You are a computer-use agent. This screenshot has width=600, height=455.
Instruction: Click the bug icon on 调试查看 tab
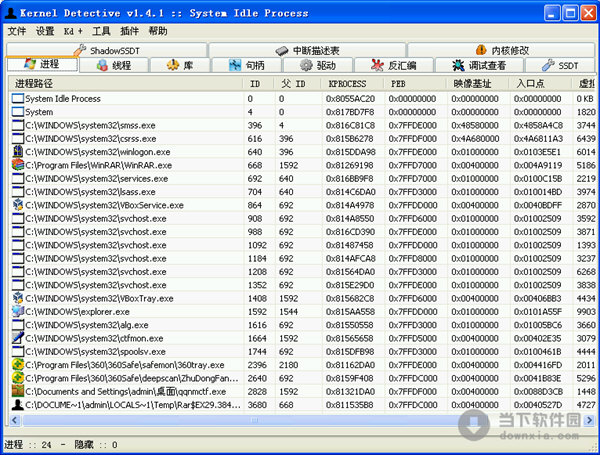click(x=458, y=65)
